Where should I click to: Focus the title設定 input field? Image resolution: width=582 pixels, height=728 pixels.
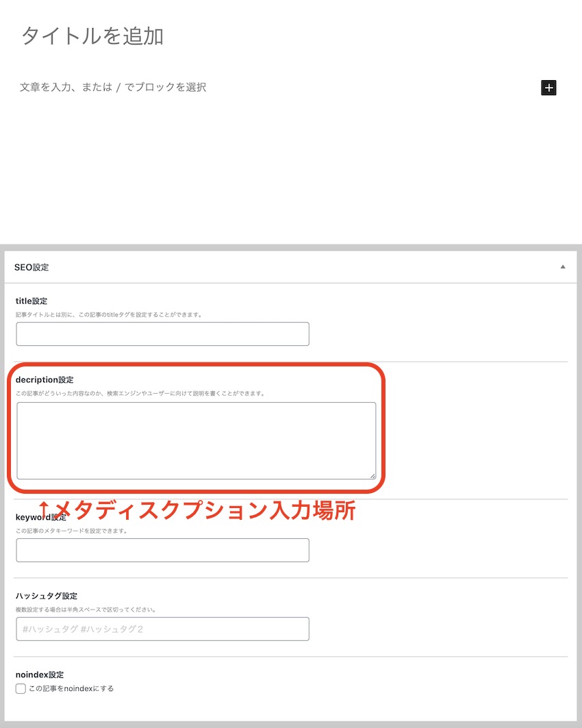point(162,334)
